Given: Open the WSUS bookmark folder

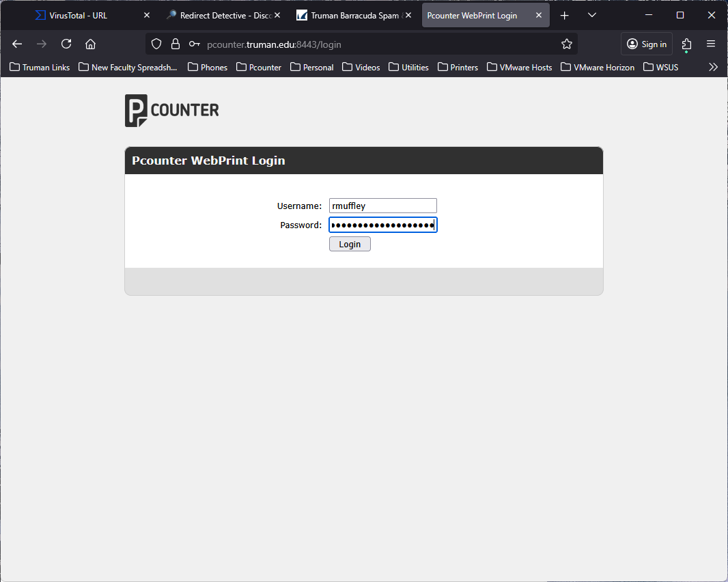Looking at the screenshot, I should coord(660,68).
